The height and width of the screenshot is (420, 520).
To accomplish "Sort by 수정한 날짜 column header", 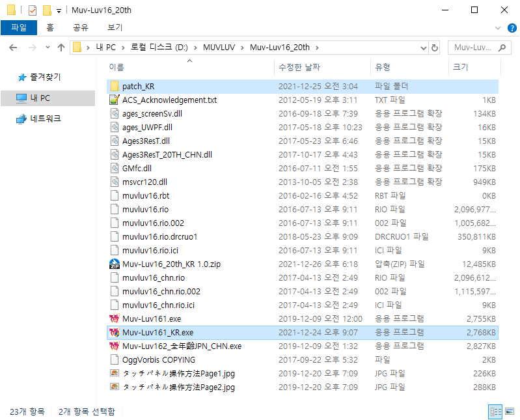I will pyautogui.click(x=322, y=67).
